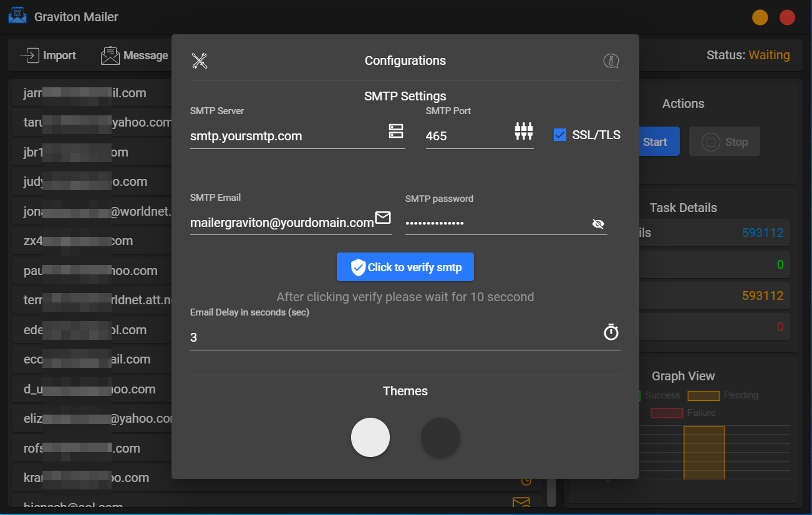Image resolution: width=812 pixels, height=515 pixels.
Task: Click the Stop button in Actions
Action: point(725,142)
